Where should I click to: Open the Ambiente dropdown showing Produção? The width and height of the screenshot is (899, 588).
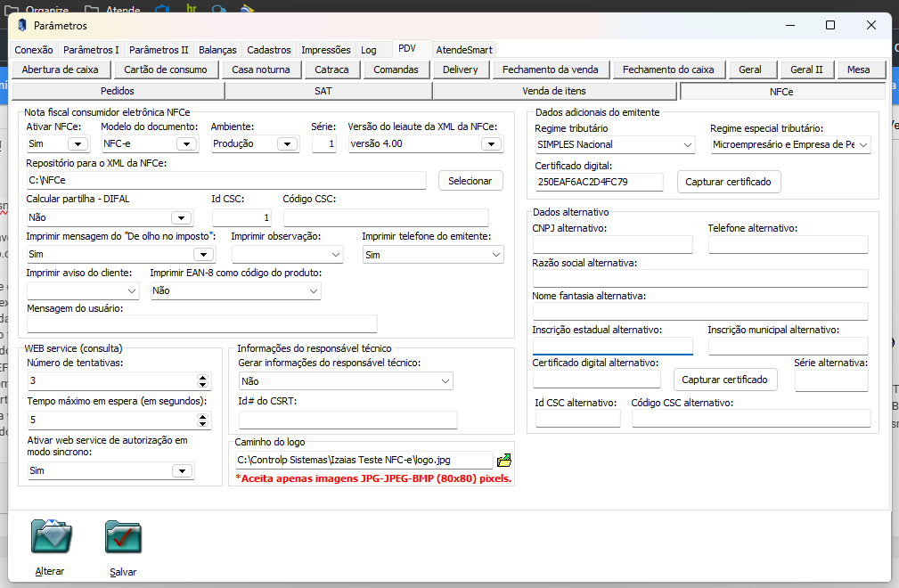(x=287, y=143)
